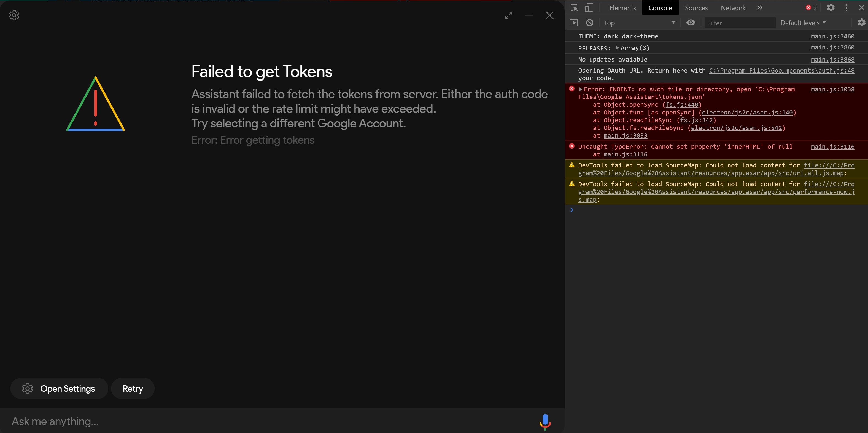Expand the ENOENT error stack trace
Image resolution: width=868 pixels, height=433 pixels.
pos(580,89)
